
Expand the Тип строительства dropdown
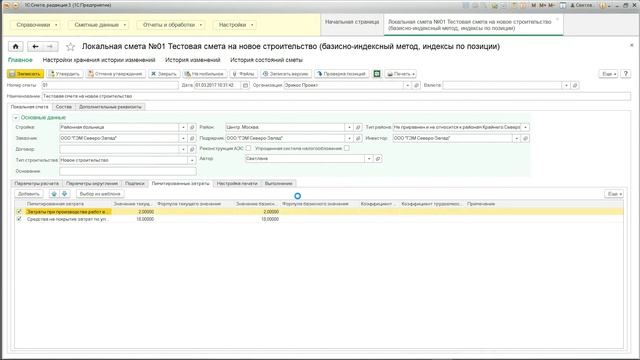click(192, 160)
